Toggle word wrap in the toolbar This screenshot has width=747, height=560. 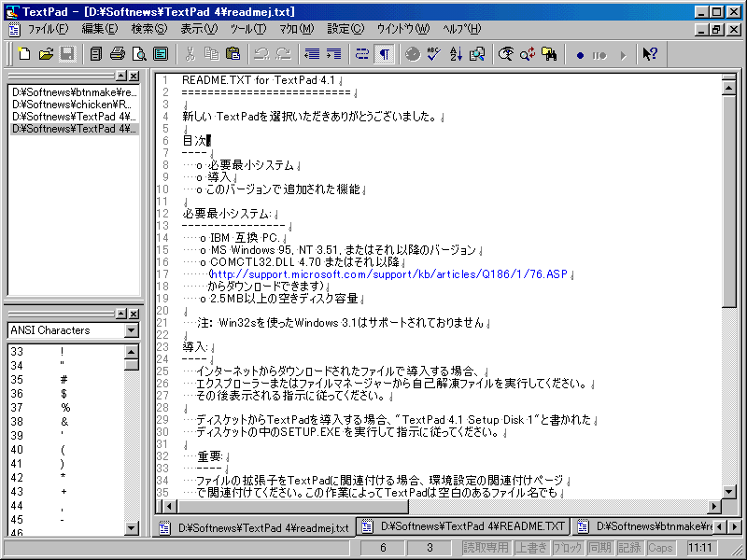point(362,54)
